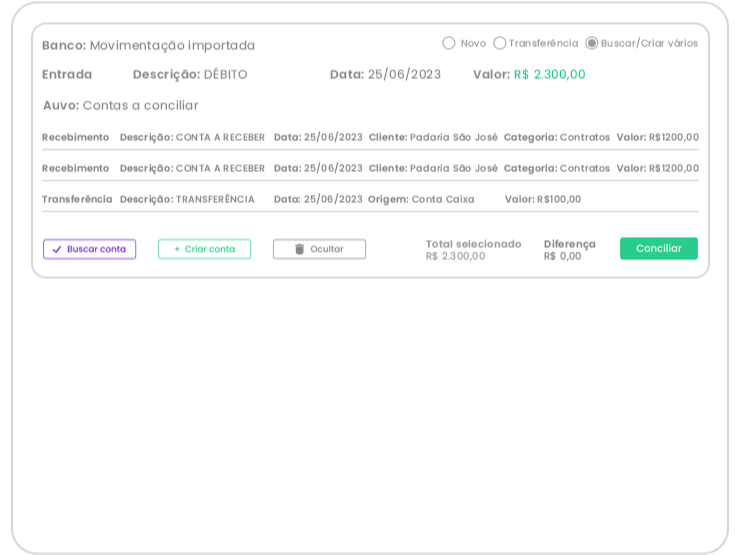Select the Novo radio option
Viewport: 740px width, 555px height.
coord(449,43)
